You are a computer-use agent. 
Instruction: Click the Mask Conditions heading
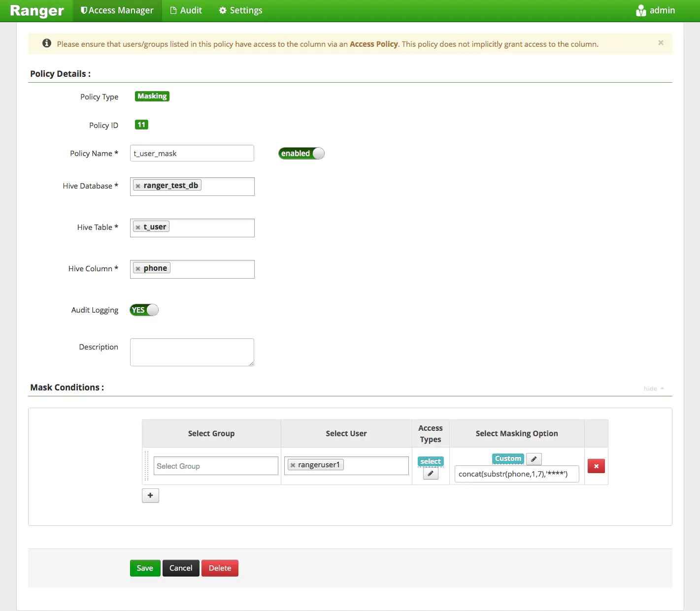[x=67, y=387]
